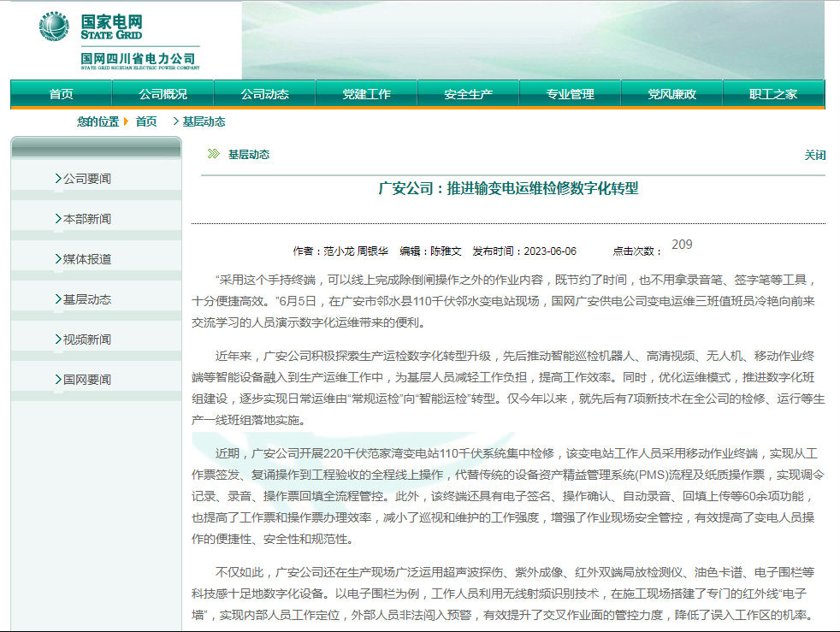Image resolution: width=840 pixels, height=632 pixels.
Task: Open the 党风廉政 navigation tab
Action: point(671,94)
